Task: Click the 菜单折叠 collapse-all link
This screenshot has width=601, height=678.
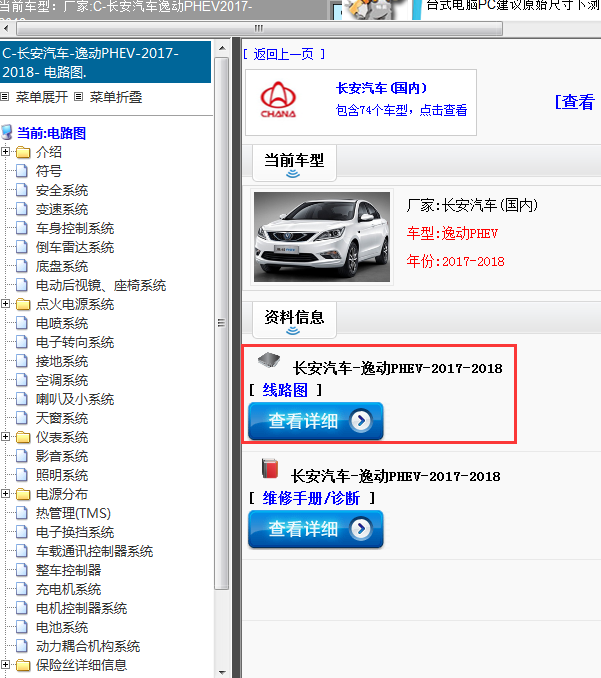Action: click(115, 97)
